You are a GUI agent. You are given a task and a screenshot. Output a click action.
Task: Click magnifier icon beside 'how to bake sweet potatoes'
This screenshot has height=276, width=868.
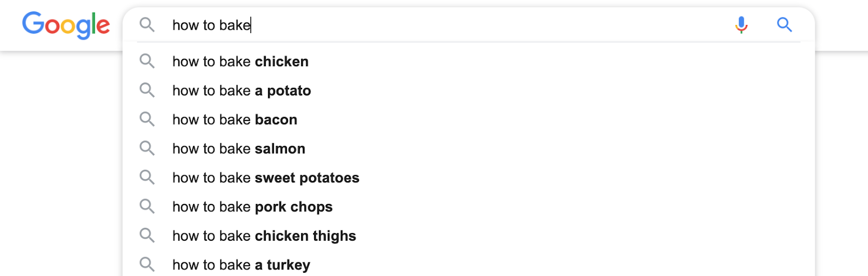tap(147, 177)
